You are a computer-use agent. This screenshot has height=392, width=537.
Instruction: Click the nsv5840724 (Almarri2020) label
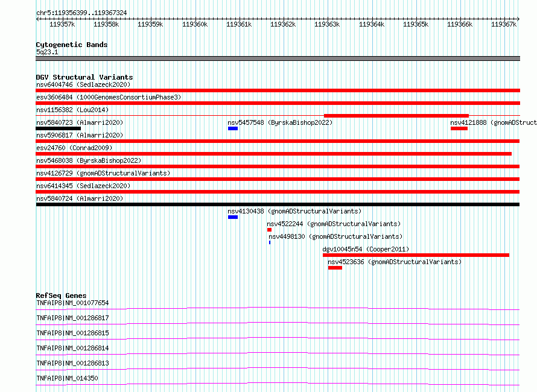pos(80,198)
